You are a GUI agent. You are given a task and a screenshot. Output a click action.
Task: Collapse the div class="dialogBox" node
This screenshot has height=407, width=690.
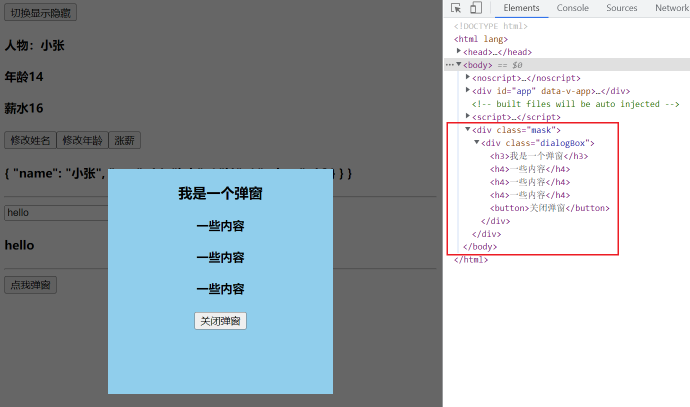coord(477,142)
